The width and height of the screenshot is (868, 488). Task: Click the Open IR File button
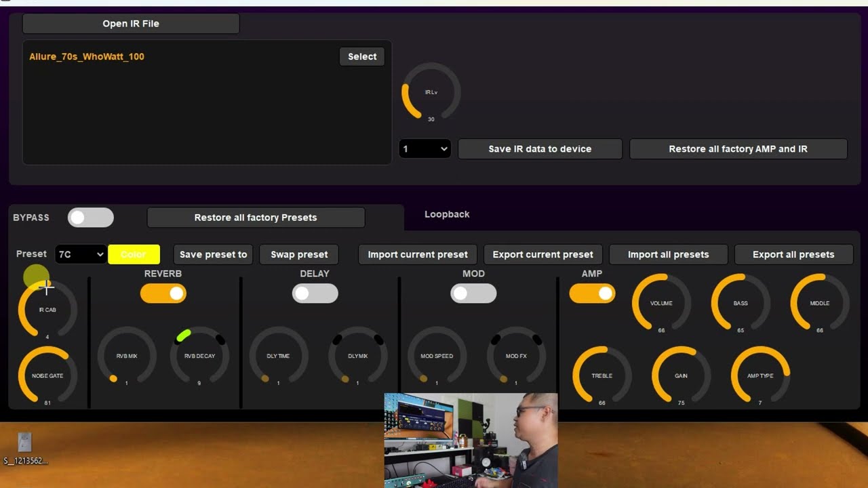click(x=131, y=24)
